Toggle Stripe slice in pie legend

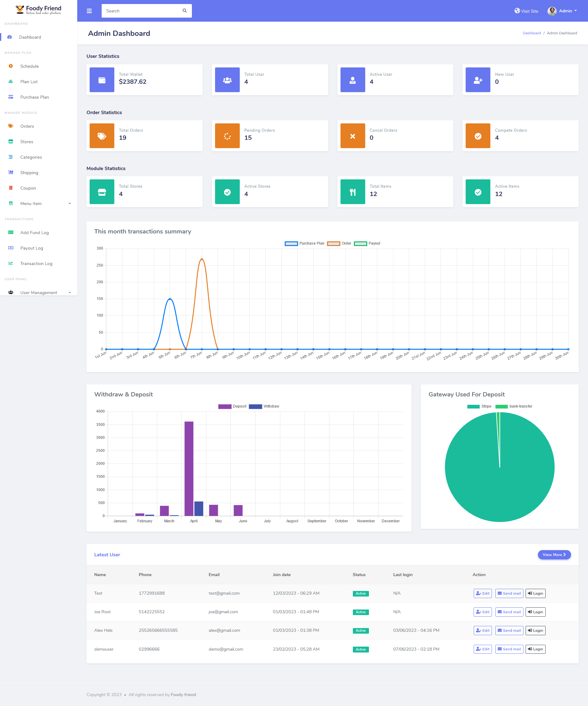[479, 406]
